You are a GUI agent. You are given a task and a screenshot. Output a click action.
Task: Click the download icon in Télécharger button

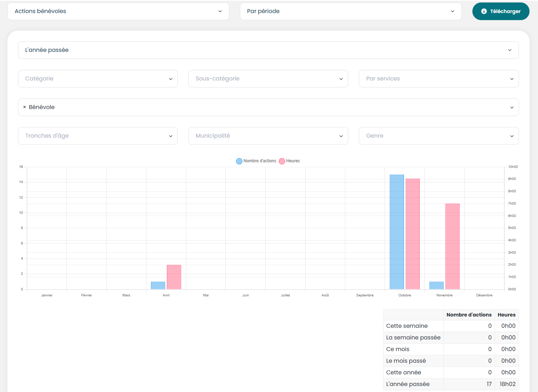[484, 11]
